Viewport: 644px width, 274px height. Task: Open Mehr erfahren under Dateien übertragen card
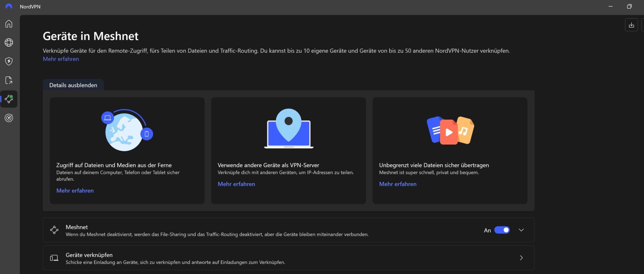[x=397, y=184]
